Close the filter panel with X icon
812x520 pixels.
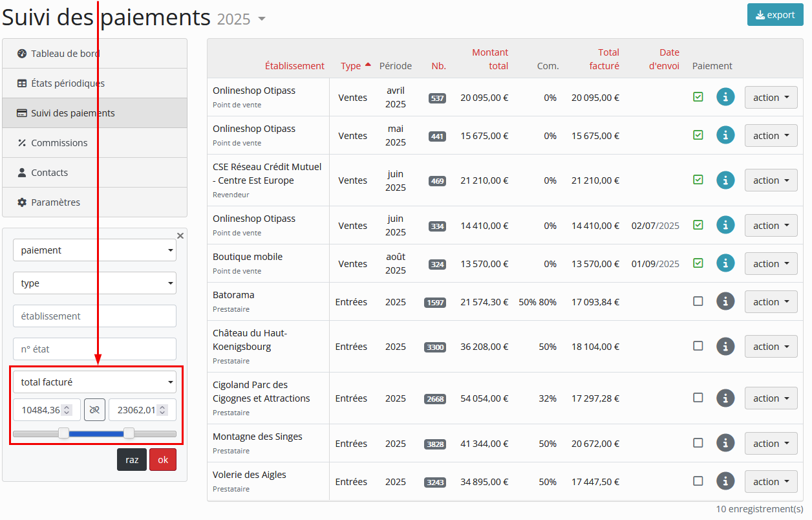tap(180, 236)
